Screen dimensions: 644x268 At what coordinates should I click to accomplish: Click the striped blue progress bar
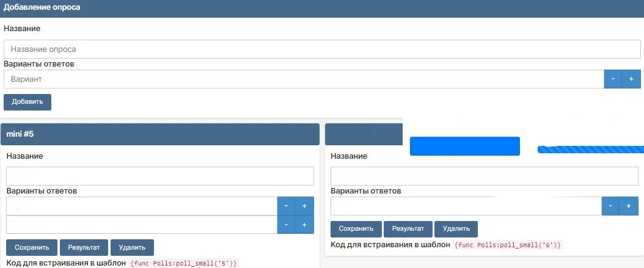(590, 149)
